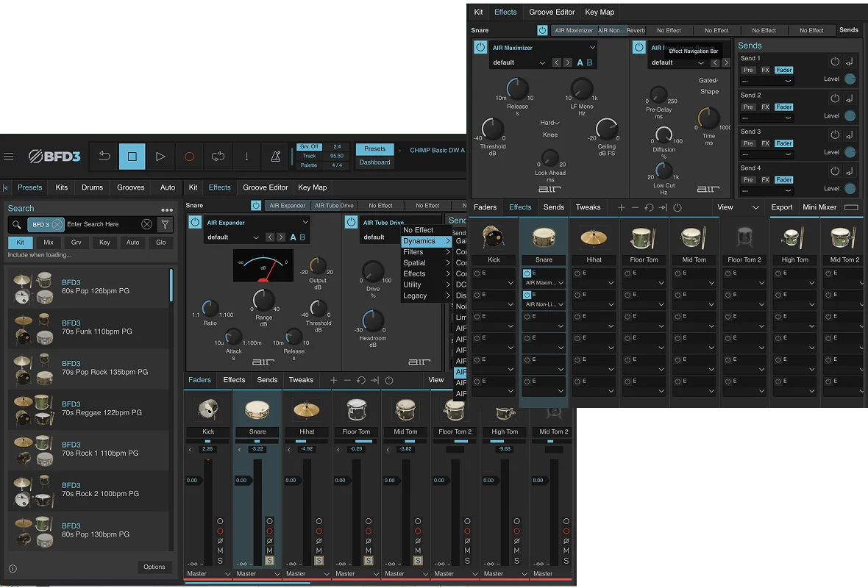This screenshot has height=588, width=868.
Task: Open the Master routing dropdown under Floor Tom
Action: 356,573
